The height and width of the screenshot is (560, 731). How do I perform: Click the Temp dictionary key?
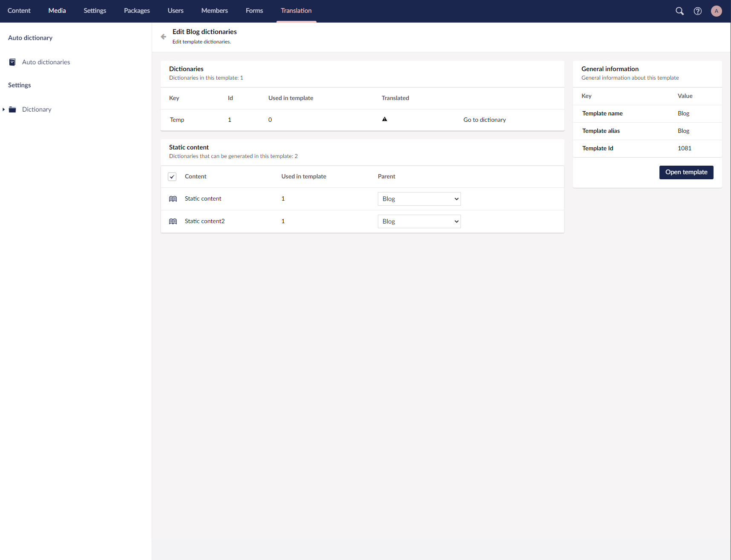177,120
